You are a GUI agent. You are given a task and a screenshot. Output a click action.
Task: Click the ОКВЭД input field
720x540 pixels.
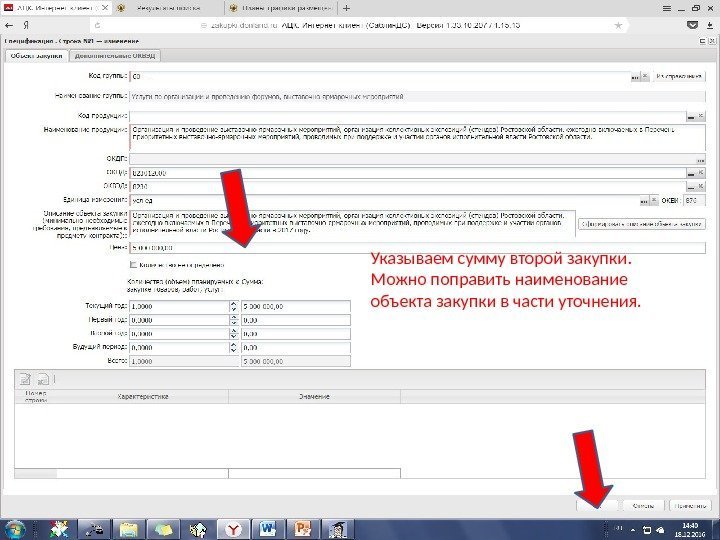[408, 186]
